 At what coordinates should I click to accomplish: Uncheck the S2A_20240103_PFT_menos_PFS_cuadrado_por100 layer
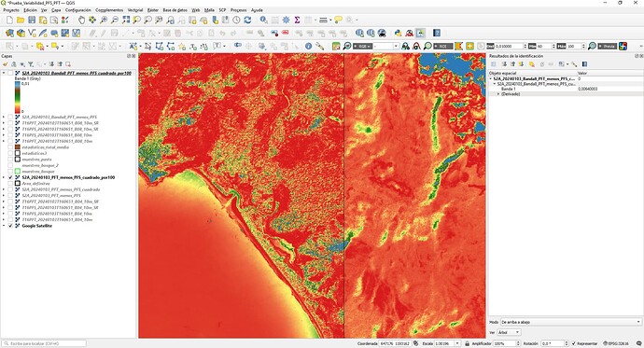click(10, 177)
